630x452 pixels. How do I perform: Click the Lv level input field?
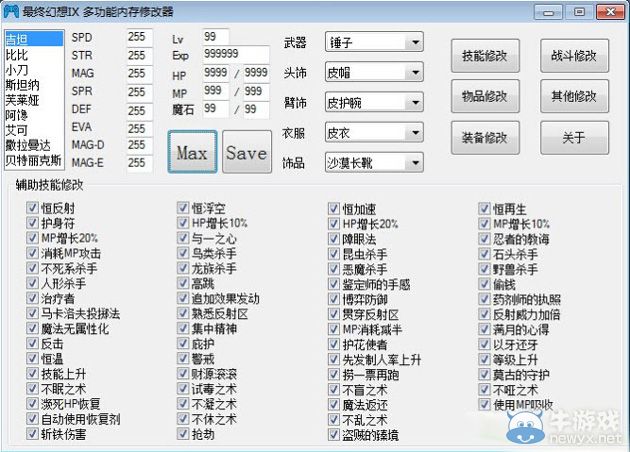[216, 37]
